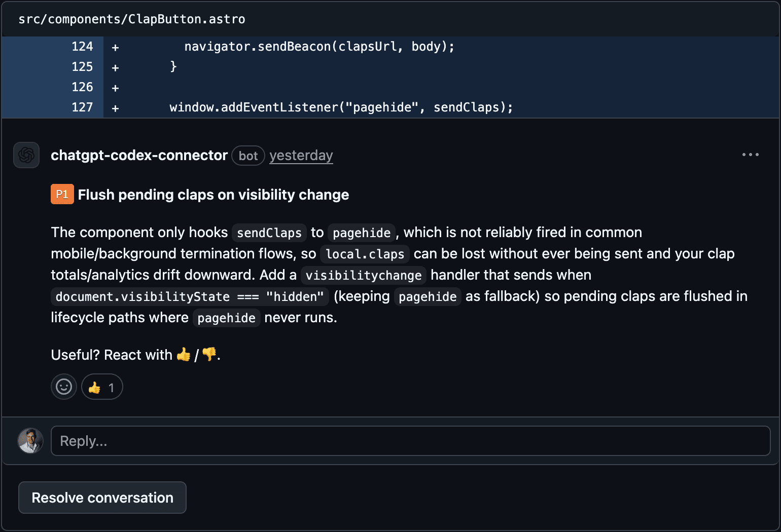The height and width of the screenshot is (532, 781).
Task: Click the "bot" badge label
Action: click(248, 156)
